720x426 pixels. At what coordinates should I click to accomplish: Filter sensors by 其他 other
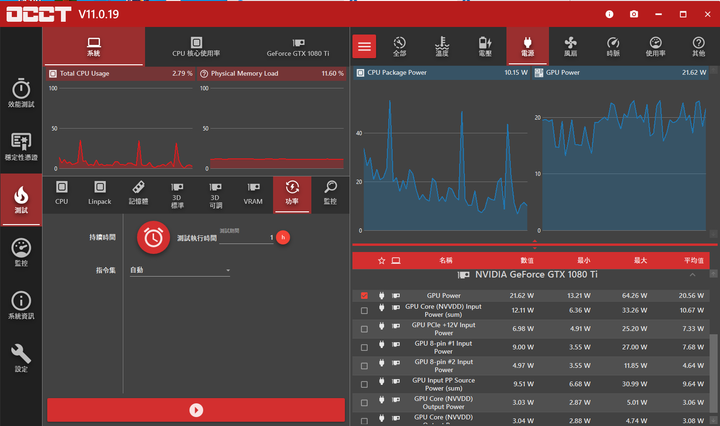[698, 46]
